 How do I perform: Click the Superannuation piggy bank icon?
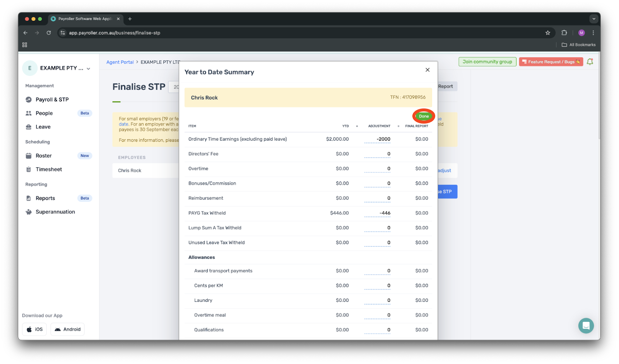tap(29, 212)
